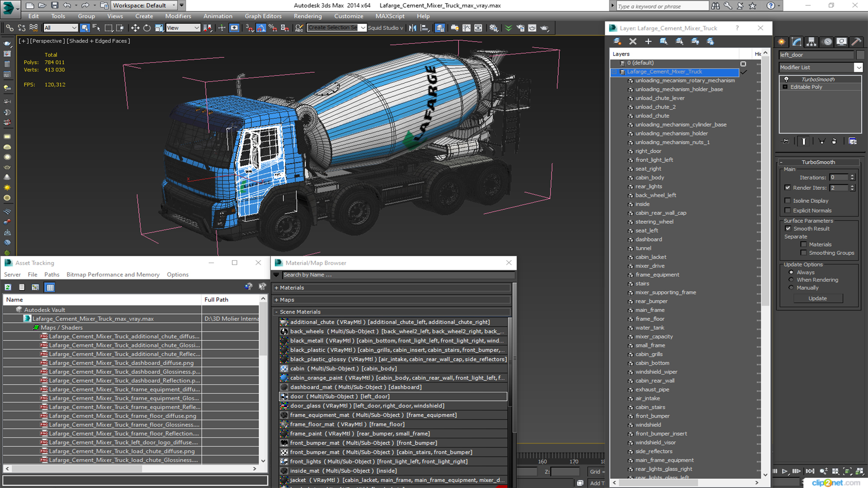Add new layer with plus icon
The height and width of the screenshot is (488, 868).
pos(648,41)
